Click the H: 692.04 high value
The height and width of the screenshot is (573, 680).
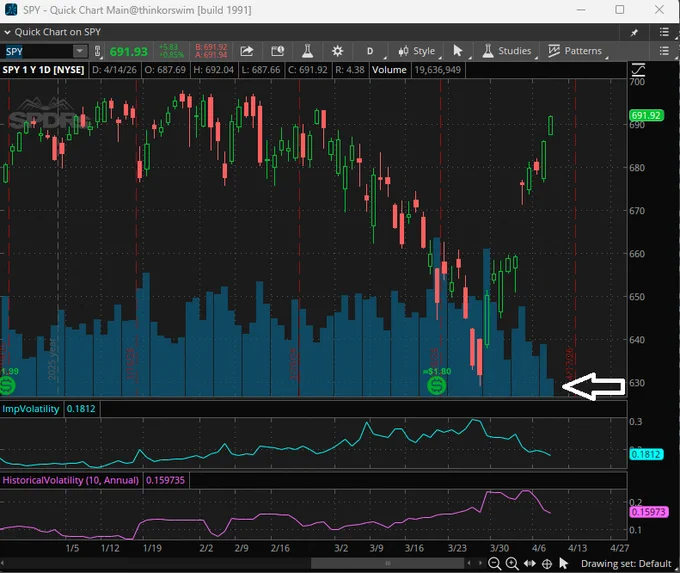point(213,70)
